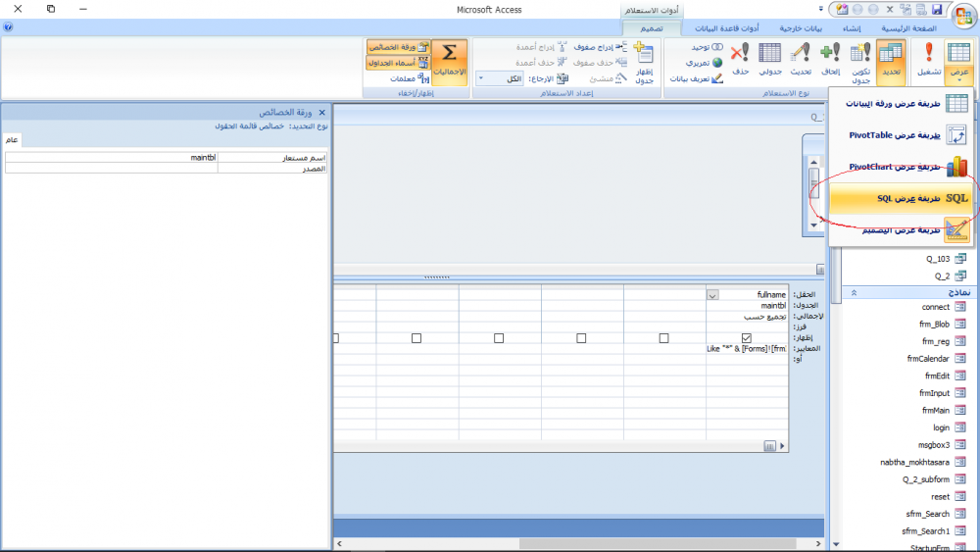Screen dimensions: 980x552
Task: Click Delete Rows (حذف صفوف)
Action: pos(600,63)
